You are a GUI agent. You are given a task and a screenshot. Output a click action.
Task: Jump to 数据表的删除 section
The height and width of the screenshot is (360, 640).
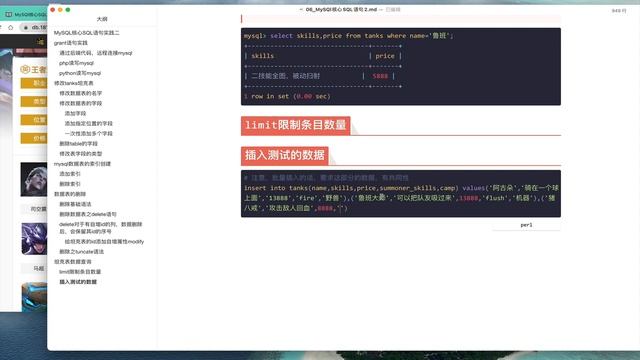70,194
